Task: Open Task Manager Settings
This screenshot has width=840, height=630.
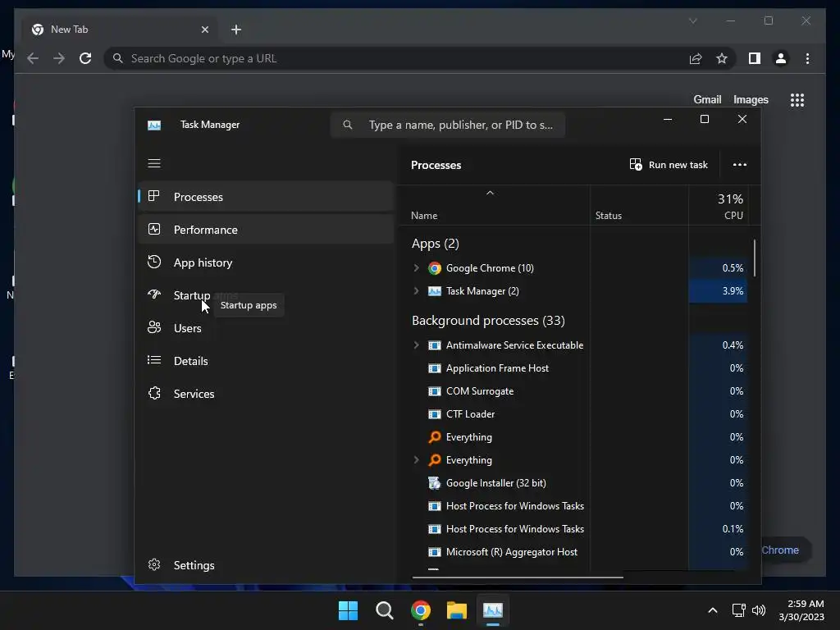Action: pos(266,565)
